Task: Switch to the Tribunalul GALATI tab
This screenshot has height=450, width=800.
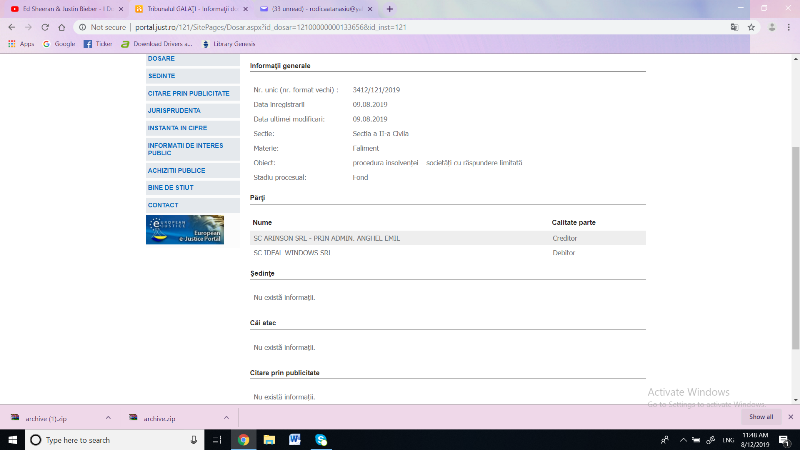Action: 189,9
